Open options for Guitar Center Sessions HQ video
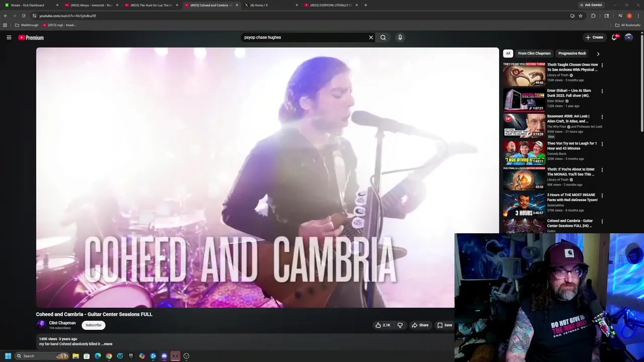This screenshot has width=644, height=362. (602, 222)
